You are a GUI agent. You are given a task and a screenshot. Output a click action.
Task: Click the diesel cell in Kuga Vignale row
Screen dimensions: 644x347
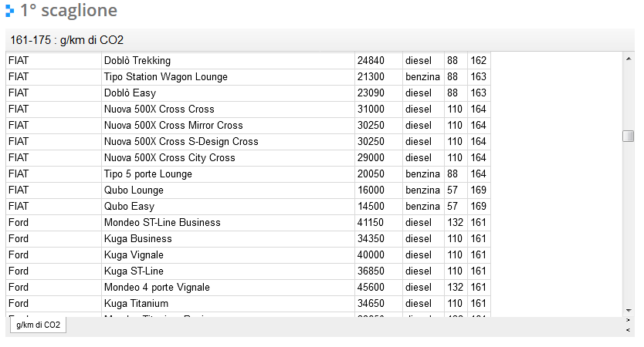coord(423,255)
